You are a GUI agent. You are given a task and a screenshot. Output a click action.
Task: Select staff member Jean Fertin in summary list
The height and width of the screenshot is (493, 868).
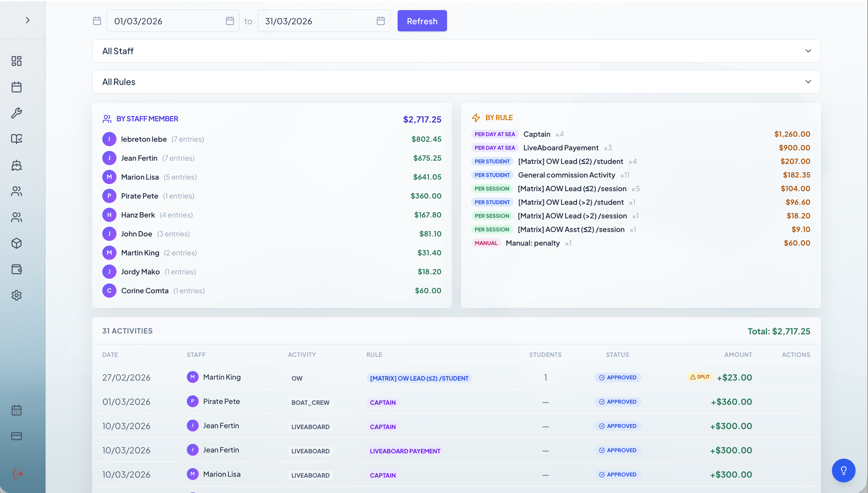point(272,158)
